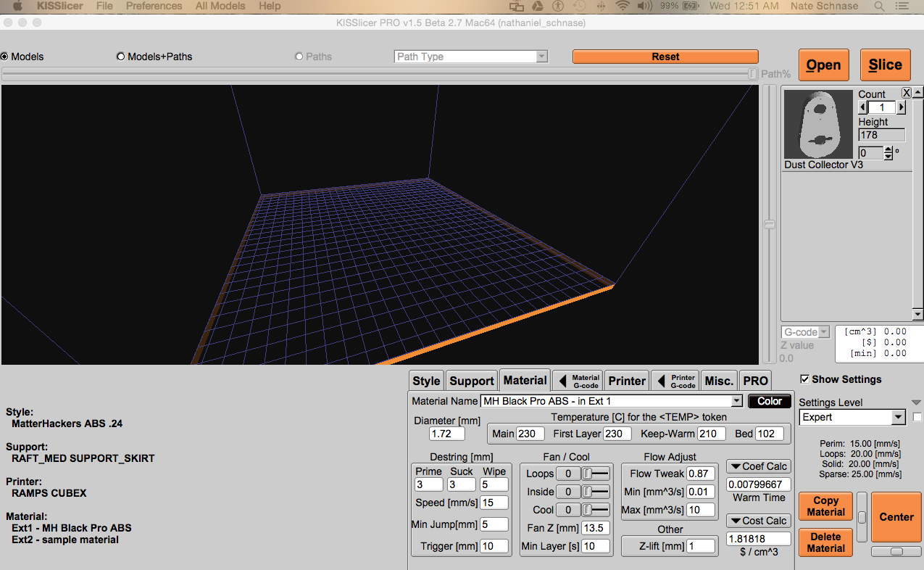The height and width of the screenshot is (570, 924).
Task: Switch to the Style tab
Action: [x=426, y=381]
